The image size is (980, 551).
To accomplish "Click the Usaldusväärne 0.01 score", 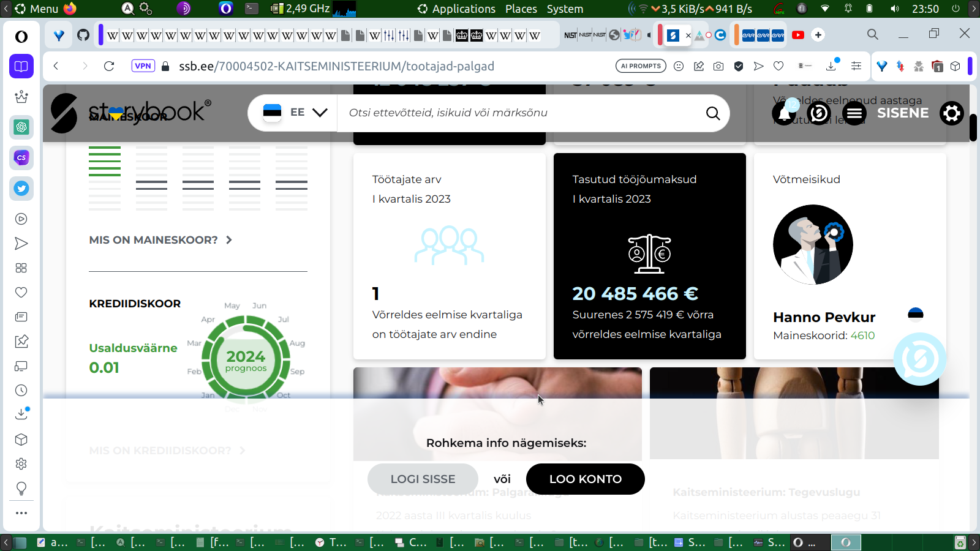I will click(x=133, y=358).
